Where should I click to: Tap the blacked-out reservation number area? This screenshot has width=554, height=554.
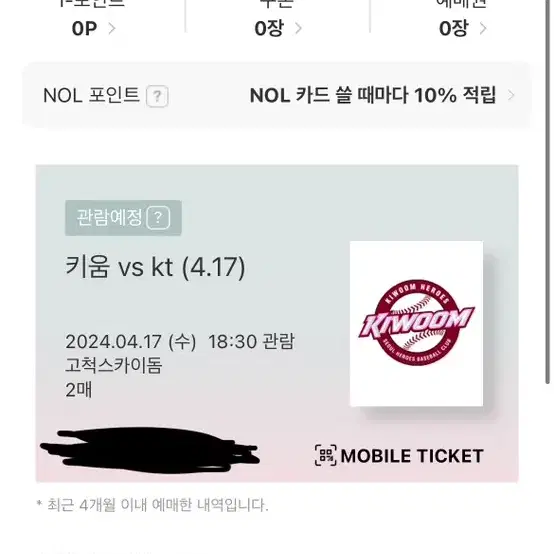pos(150,450)
